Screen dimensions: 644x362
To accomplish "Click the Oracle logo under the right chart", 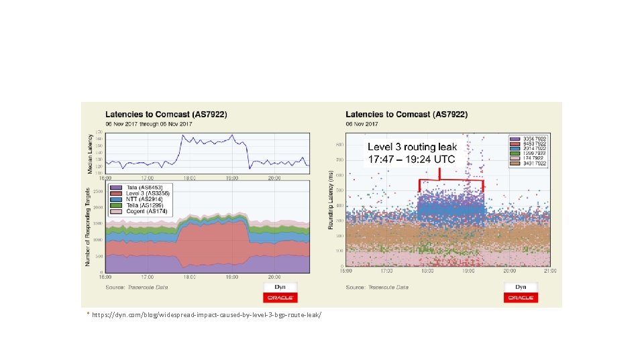I will point(521,298).
